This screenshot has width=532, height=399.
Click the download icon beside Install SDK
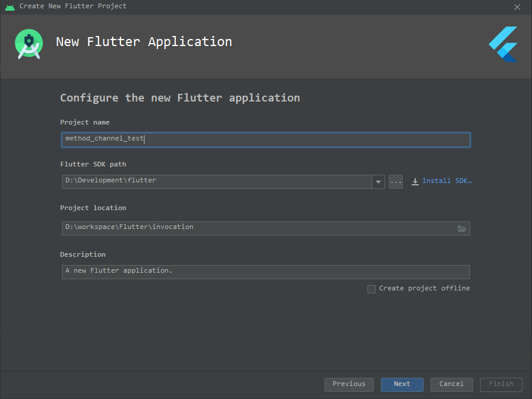click(x=415, y=182)
